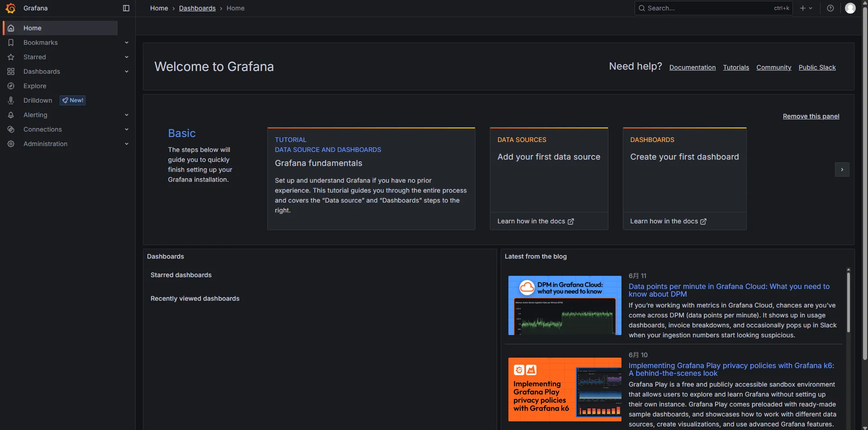Open the user profile avatar

pos(850,8)
